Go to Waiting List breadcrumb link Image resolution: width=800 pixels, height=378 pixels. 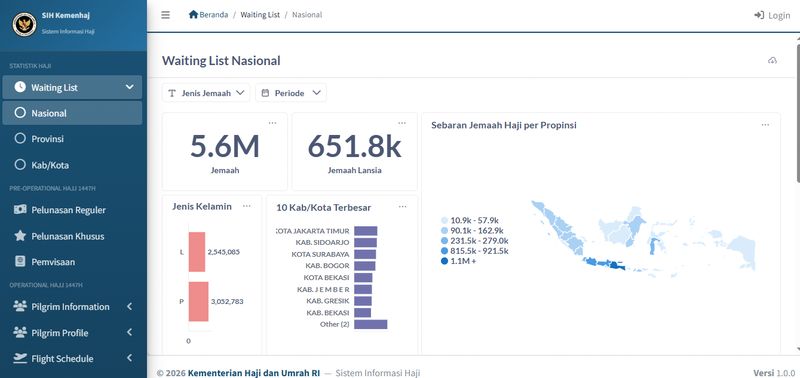[260, 15]
